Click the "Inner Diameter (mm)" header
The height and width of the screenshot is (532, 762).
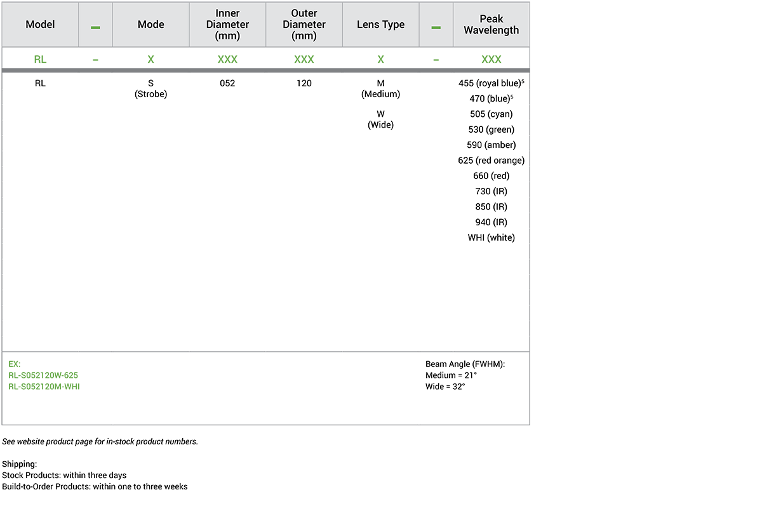coord(227,25)
